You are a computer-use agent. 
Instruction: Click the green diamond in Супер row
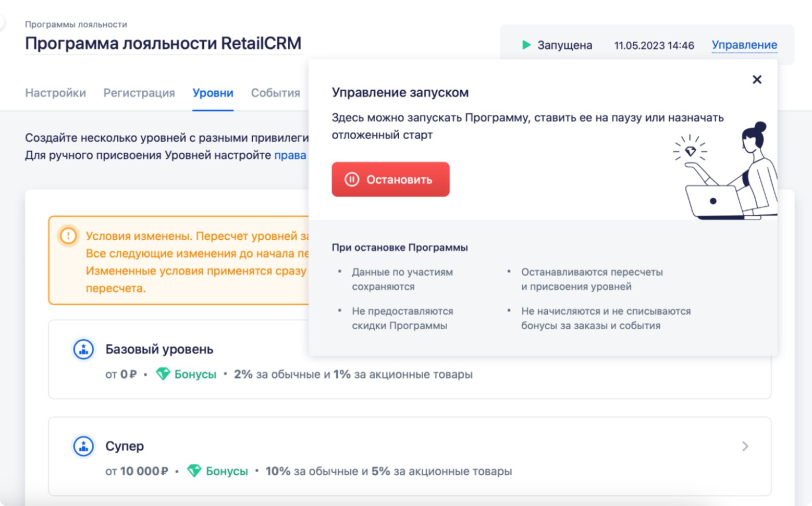(194, 471)
